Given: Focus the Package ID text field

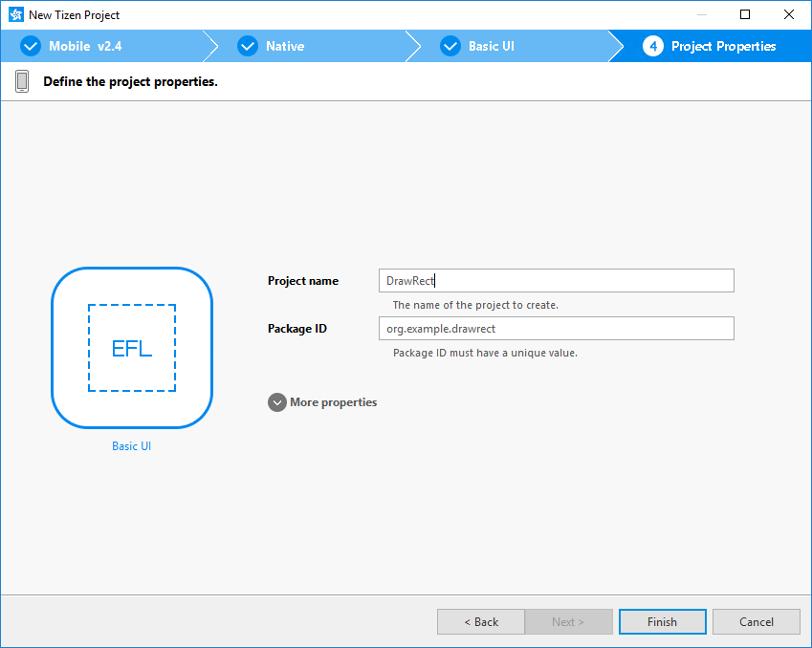Looking at the screenshot, I should [556, 329].
